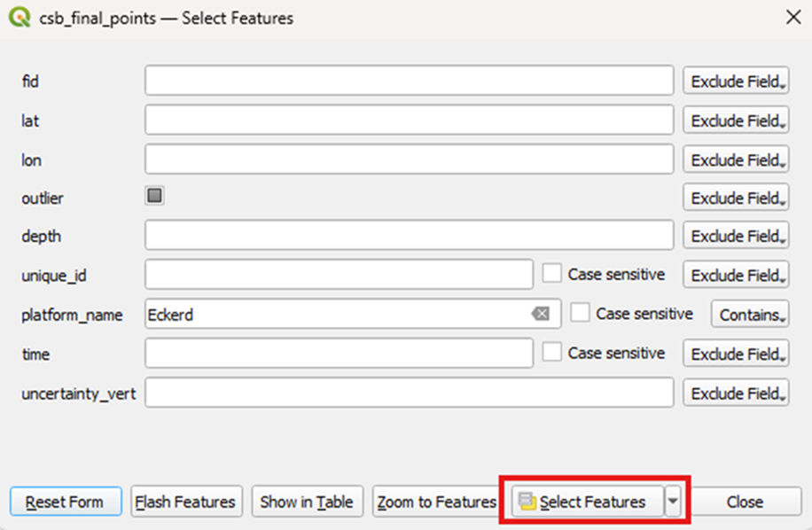Open the fid Exclude Field dropdown

(736, 82)
